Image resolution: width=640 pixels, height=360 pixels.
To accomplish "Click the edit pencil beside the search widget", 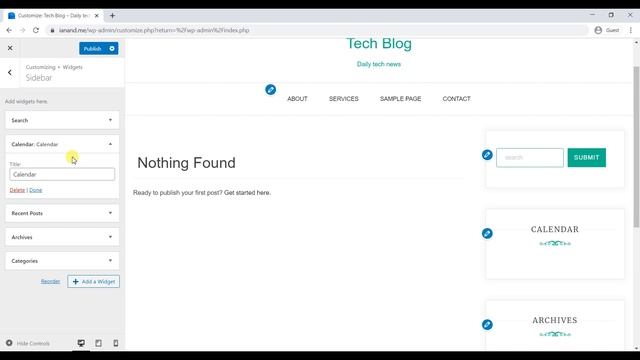I will pos(487,155).
